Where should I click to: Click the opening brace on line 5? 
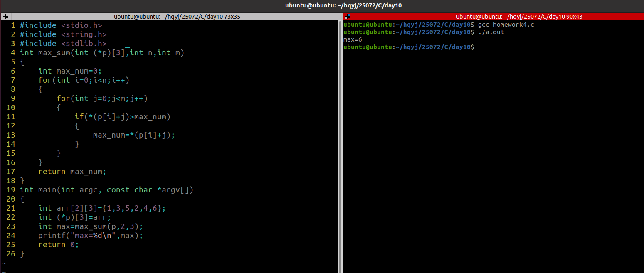click(22, 62)
